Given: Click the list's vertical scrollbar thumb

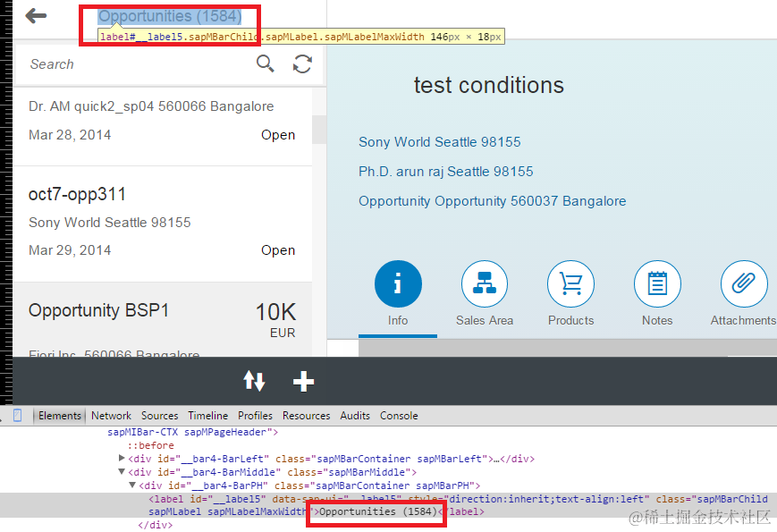Looking at the screenshot, I should tap(318, 130).
